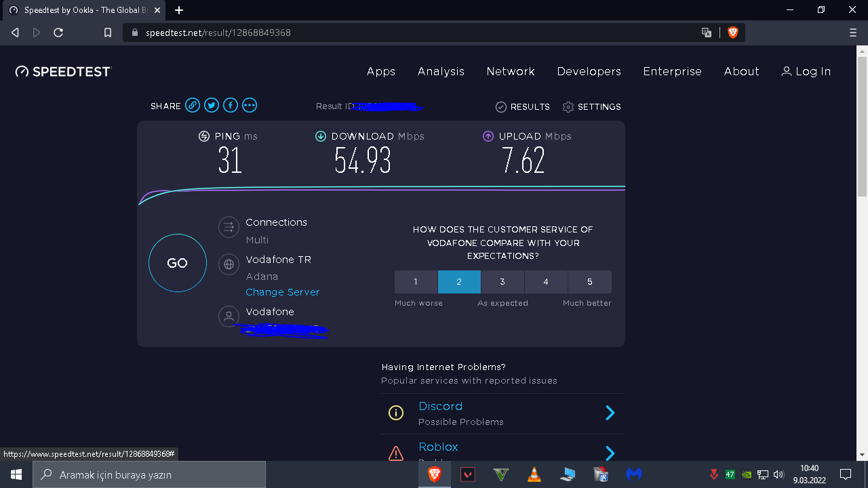This screenshot has width=868, height=488.
Task: Open the Apps menu
Action: [381, 71]
